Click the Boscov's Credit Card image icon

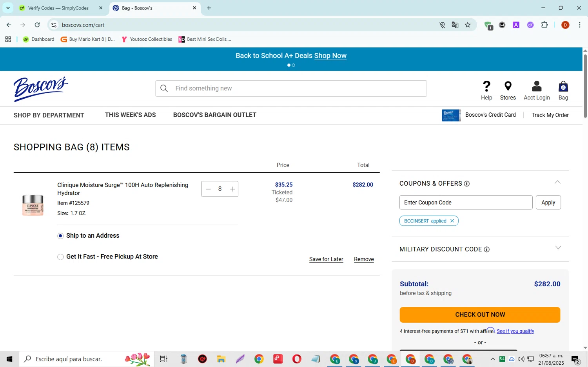(451, 115)
